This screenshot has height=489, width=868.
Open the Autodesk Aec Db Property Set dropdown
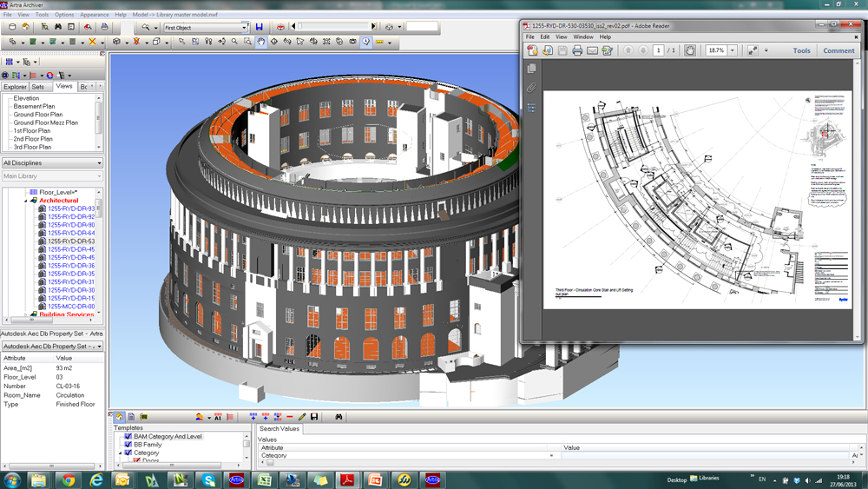(99, 346)
